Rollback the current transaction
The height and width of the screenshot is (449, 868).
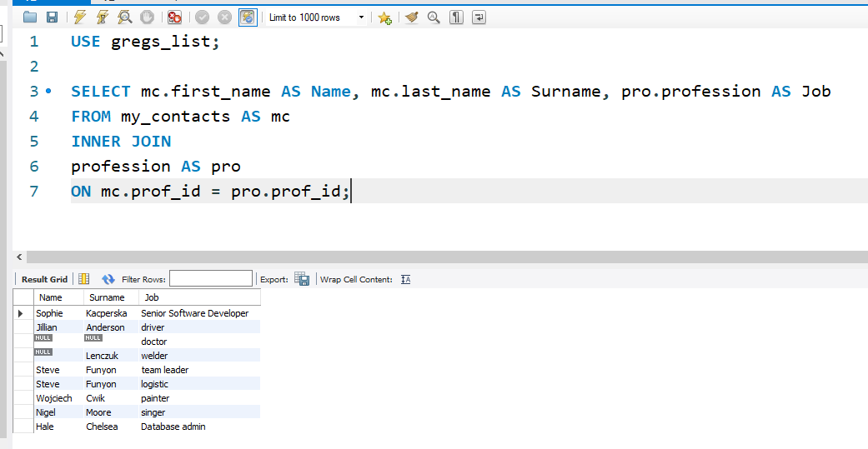point(224,17)
